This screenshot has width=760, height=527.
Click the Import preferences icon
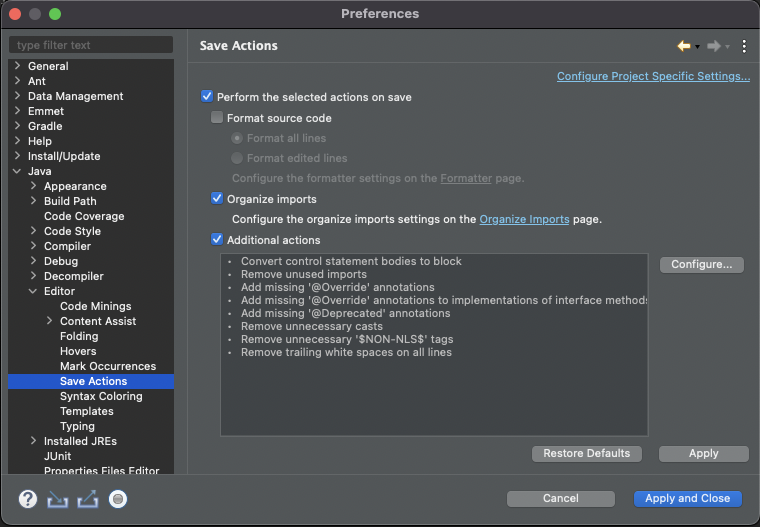tap(58, 499)
